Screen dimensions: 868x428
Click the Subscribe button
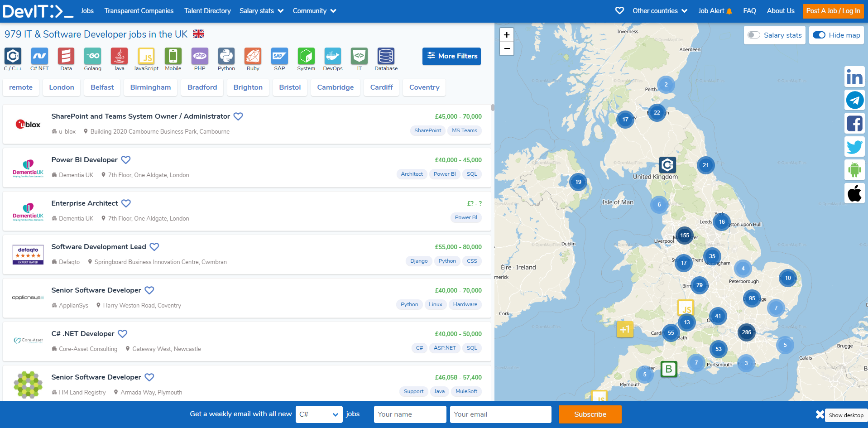(590, 414)
